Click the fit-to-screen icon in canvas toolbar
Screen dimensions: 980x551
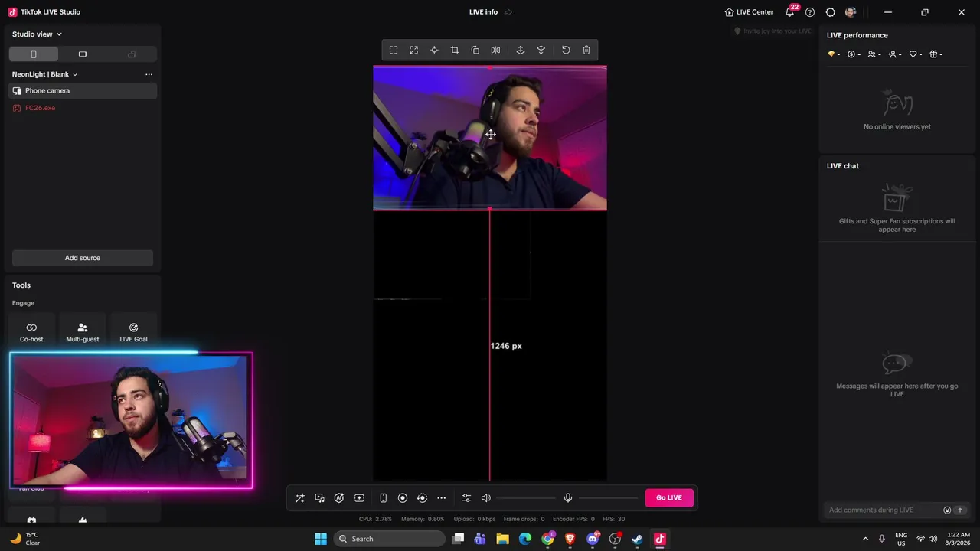pos(394,51)
